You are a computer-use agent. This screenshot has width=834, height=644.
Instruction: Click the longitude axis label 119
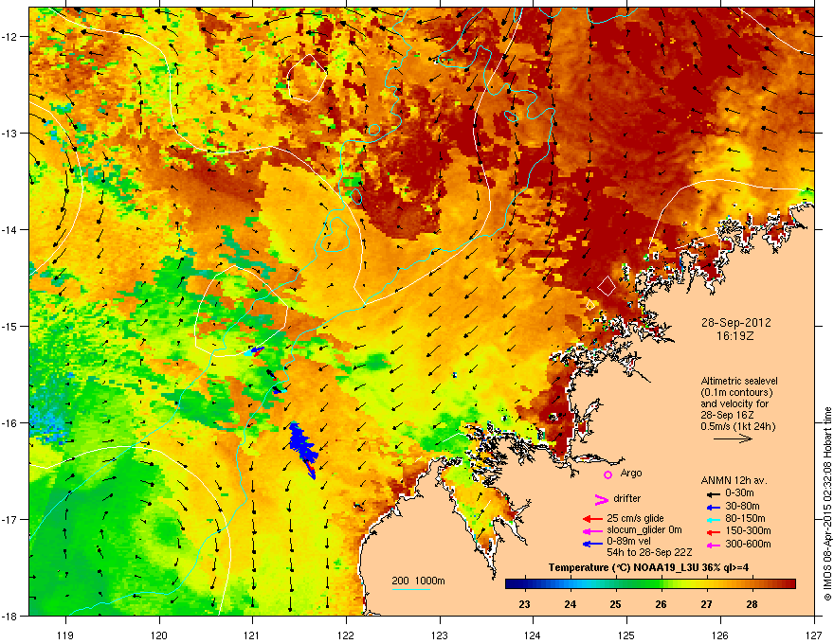65,635
